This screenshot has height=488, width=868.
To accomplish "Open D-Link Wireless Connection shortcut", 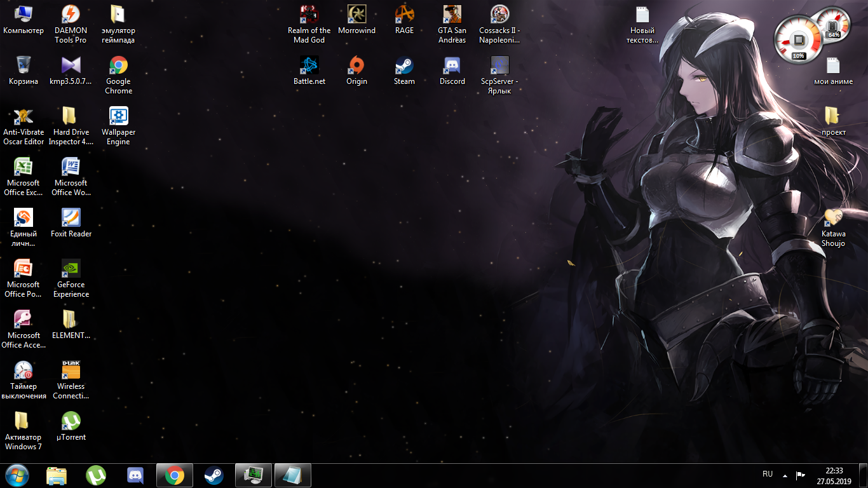I will (71, 380).
